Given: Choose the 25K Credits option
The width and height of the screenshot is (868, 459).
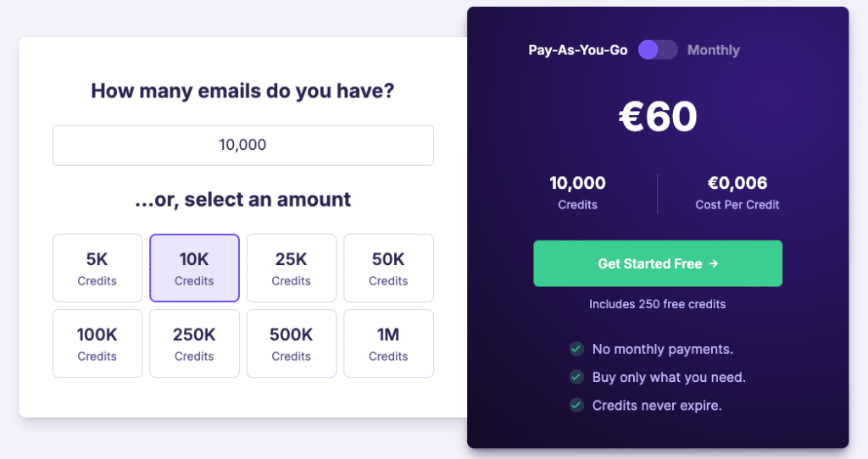Looking at the screenshot, I should [x=292, y=268].
